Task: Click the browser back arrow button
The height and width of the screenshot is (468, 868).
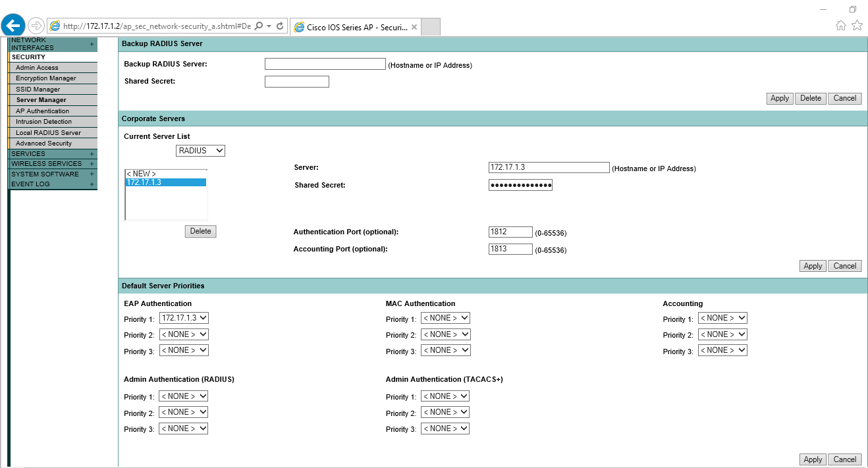Action: 14,26
